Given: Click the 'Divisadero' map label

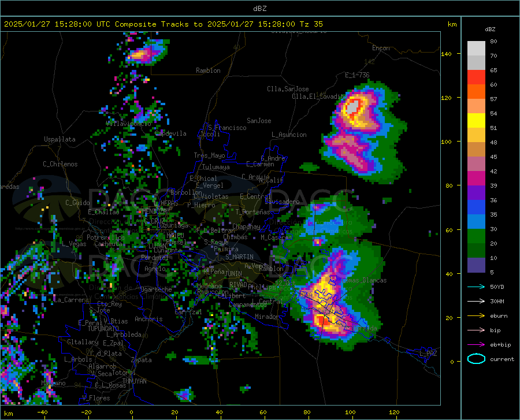Looking at the screenshot, I should tap(282, 202).
